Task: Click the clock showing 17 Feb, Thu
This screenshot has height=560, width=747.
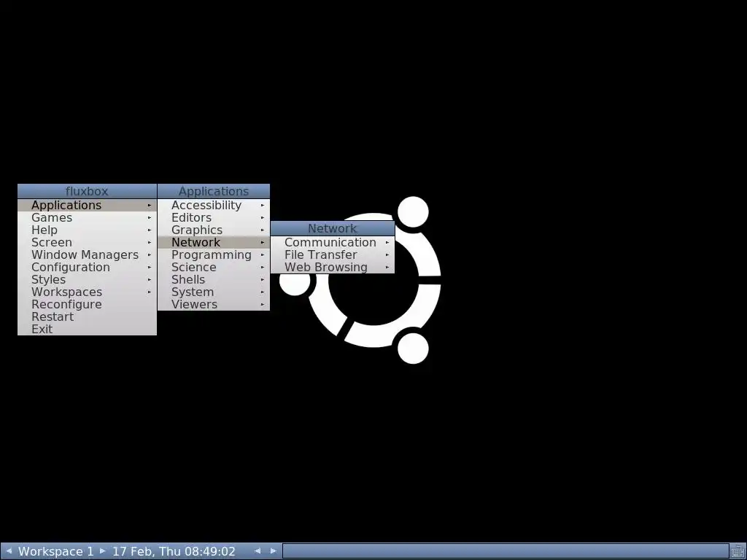Action: [x=174, y=551]
